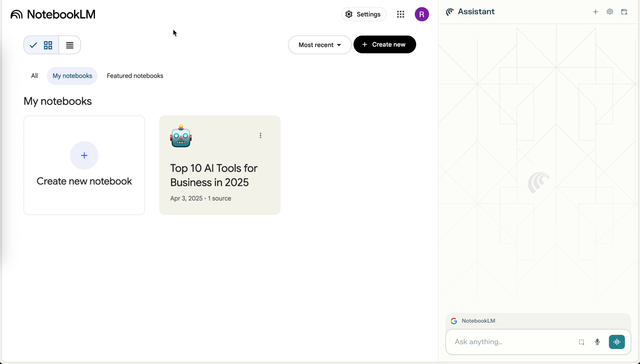Click the Assistant broadcast icon
The height and width of the screenshot is (364, 640).
click(x=610, y=12)
